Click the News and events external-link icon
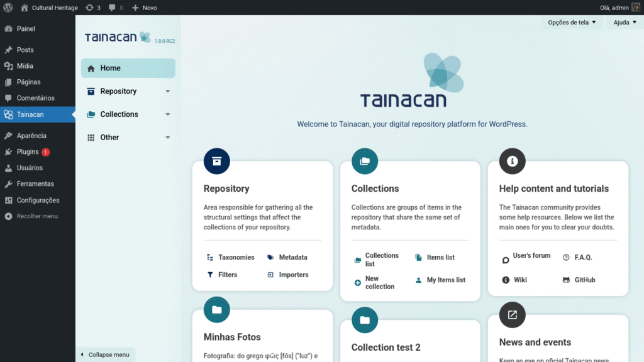Viewport: 644px width, 362px height. [x=512, y=315]
